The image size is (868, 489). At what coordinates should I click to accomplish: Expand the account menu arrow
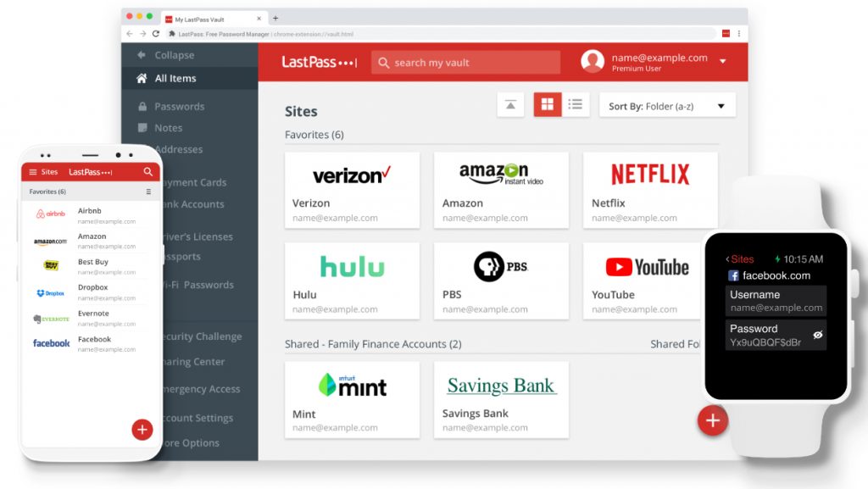723,62
